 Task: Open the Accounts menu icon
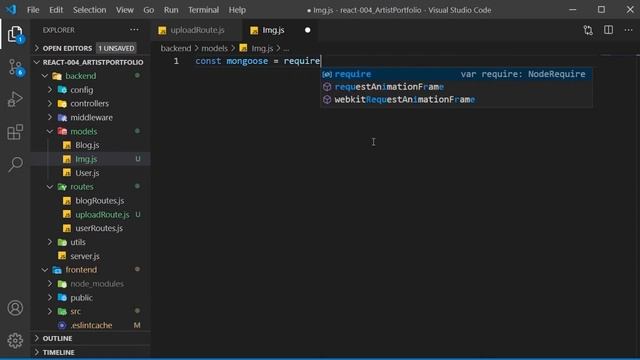(15, 308)
